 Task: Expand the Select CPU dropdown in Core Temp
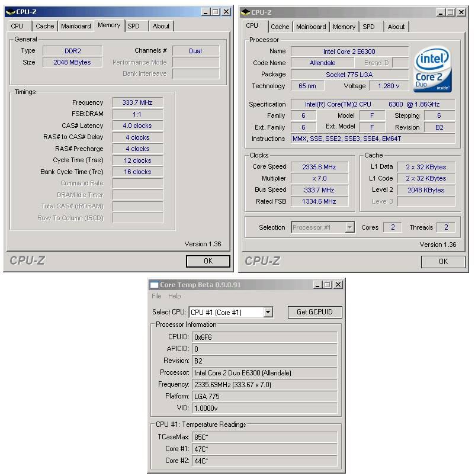(268, 312)
